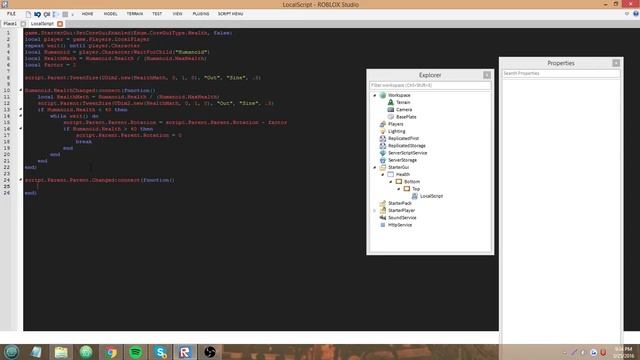Click the New file icon in quick toolbar

coord(28,14)
